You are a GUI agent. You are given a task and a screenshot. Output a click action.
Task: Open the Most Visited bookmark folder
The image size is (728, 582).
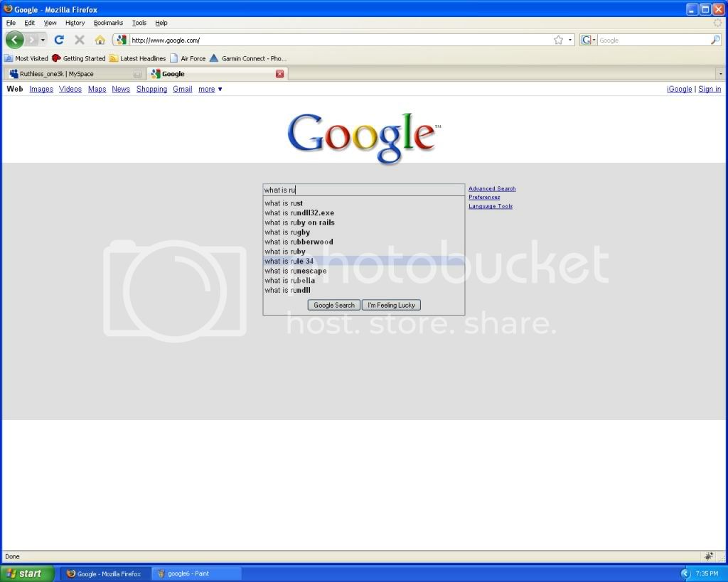click(x=26, y=58)
